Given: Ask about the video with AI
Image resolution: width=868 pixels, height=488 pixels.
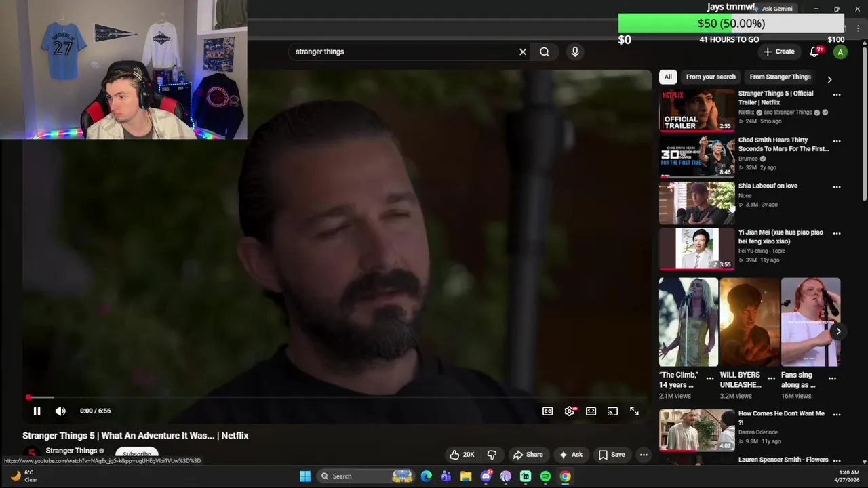Looking at the screenshot, I should (x=570, y=455).
